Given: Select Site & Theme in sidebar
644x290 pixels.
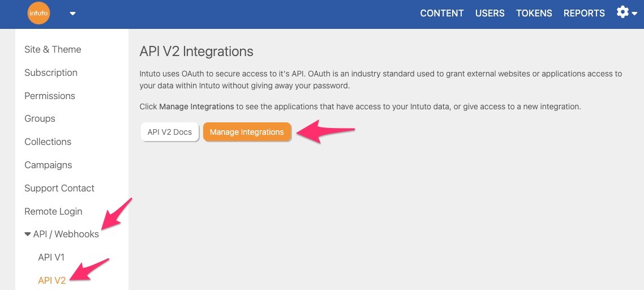Looking at the screenshot, I should pyautogui.click(x=53, y=49).
